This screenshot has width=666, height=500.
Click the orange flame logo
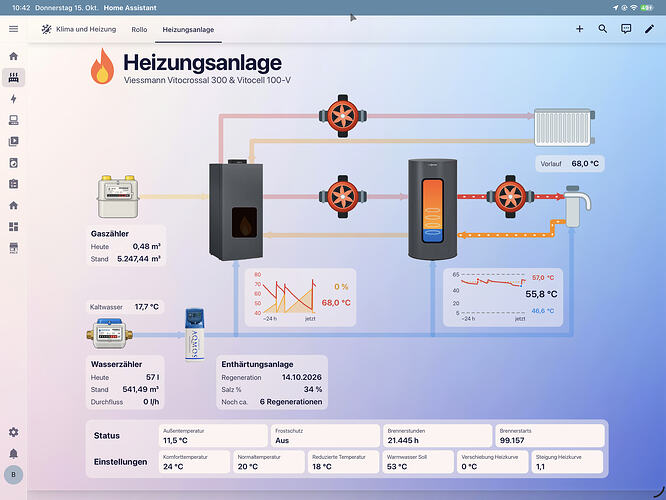tap(102, 66)
